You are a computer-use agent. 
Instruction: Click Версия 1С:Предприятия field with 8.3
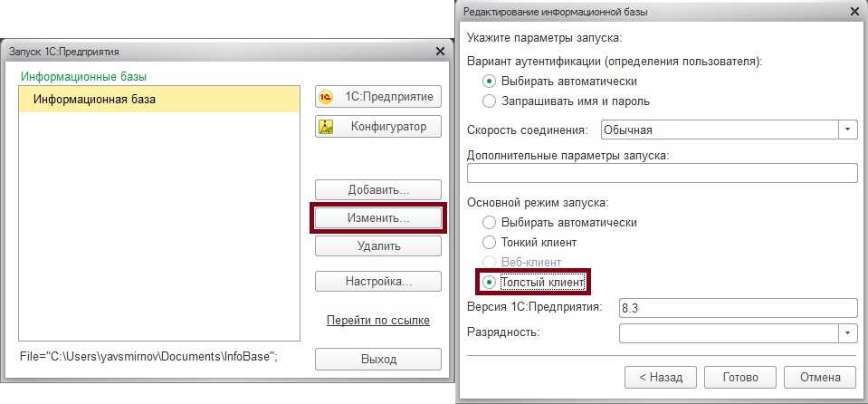point(738,308)
